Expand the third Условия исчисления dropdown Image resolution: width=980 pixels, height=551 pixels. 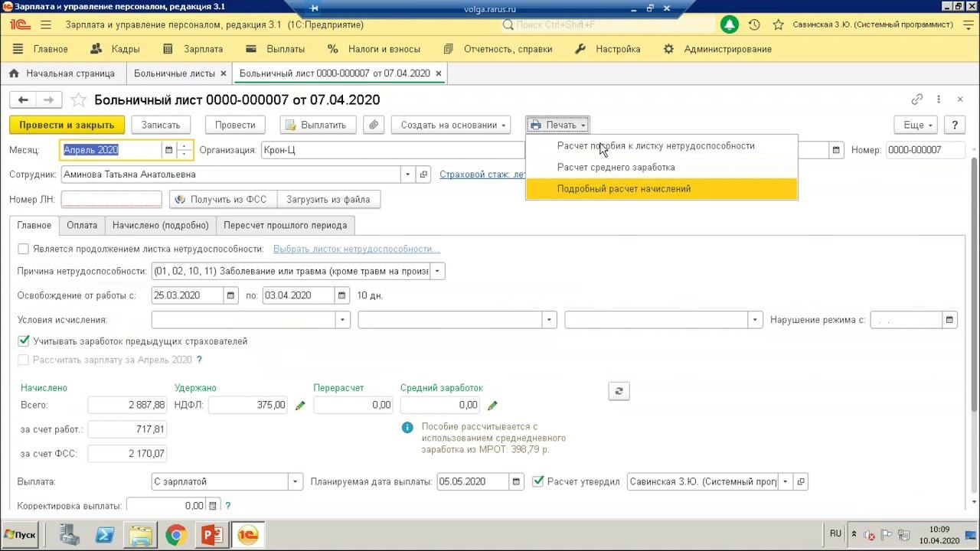(x=756, y=320)
